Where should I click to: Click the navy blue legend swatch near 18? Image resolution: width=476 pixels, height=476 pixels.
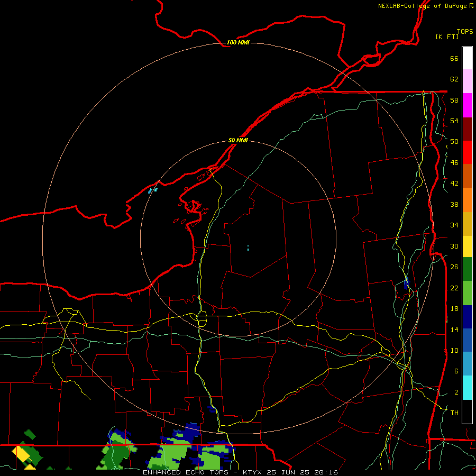point(467,317)
